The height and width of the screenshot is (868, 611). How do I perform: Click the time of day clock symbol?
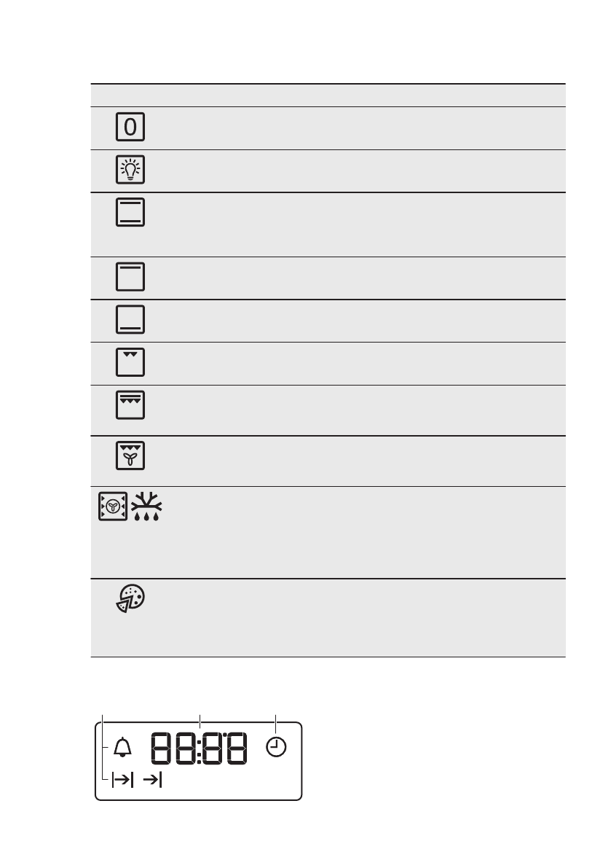click(x=276, y=747)
